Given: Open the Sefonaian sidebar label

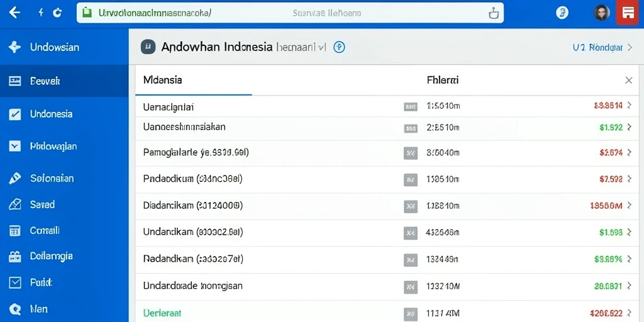Looking at the screenshot, I should tap(52, 178).
